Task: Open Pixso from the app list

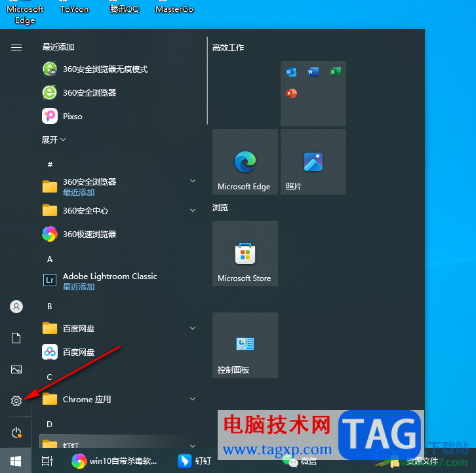Action: pyautogui.click(x=119, y=116)
